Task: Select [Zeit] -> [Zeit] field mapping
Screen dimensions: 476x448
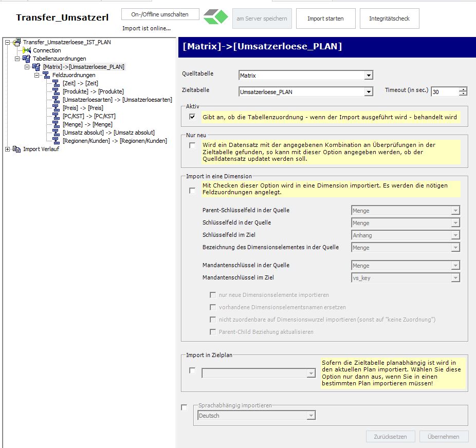Action: 80,83
